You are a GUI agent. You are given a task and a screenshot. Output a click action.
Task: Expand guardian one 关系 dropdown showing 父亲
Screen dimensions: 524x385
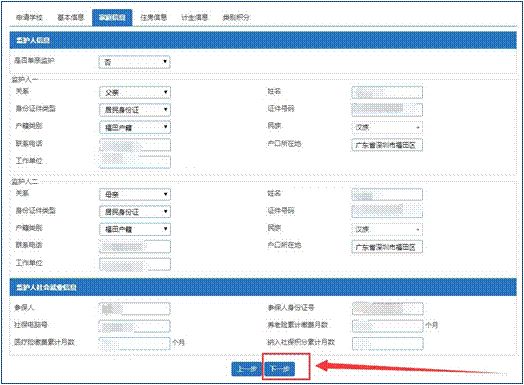[x=135, y=92]
